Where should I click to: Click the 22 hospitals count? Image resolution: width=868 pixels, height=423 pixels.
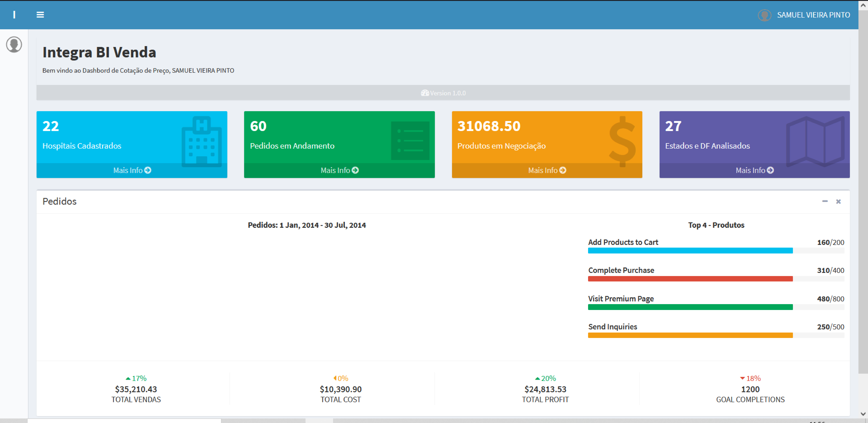tap(51, 126)
